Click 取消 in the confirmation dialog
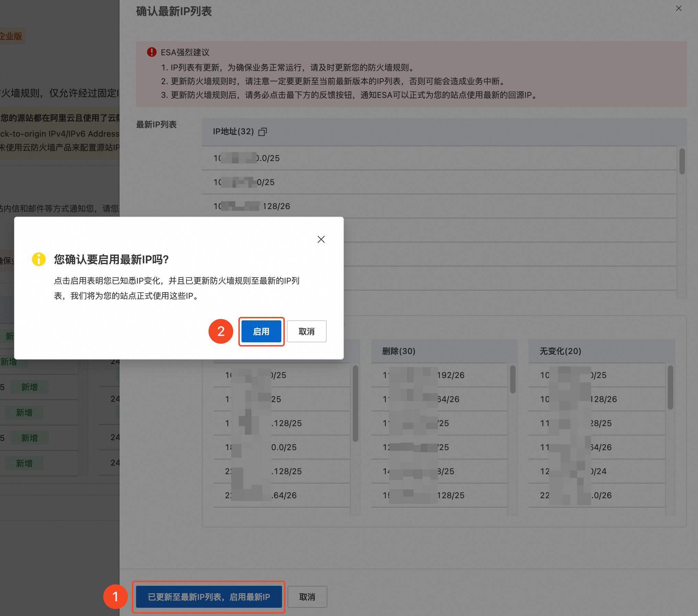This screenshot has height=616, width=698. coord(306,331)
